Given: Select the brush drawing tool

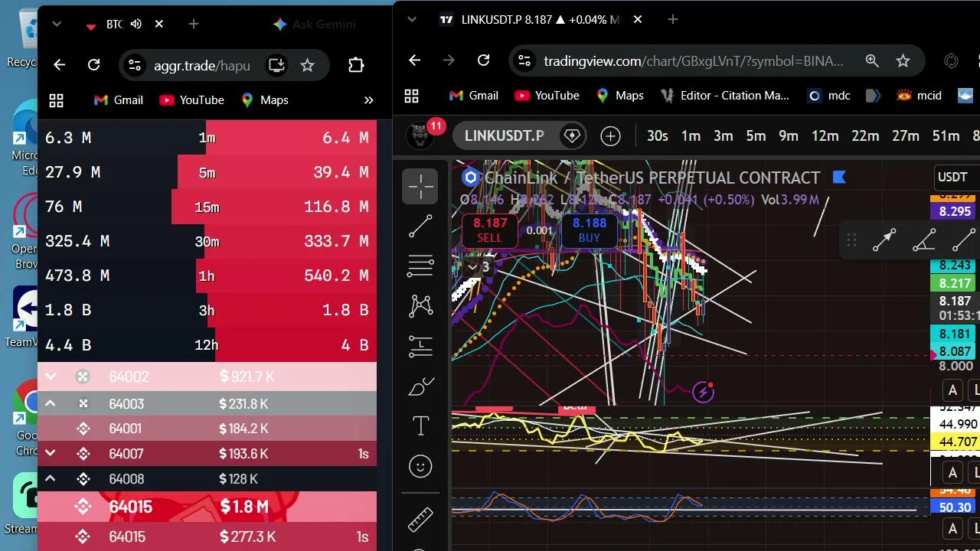Looking at the screenshot, I should pos(420,386).
